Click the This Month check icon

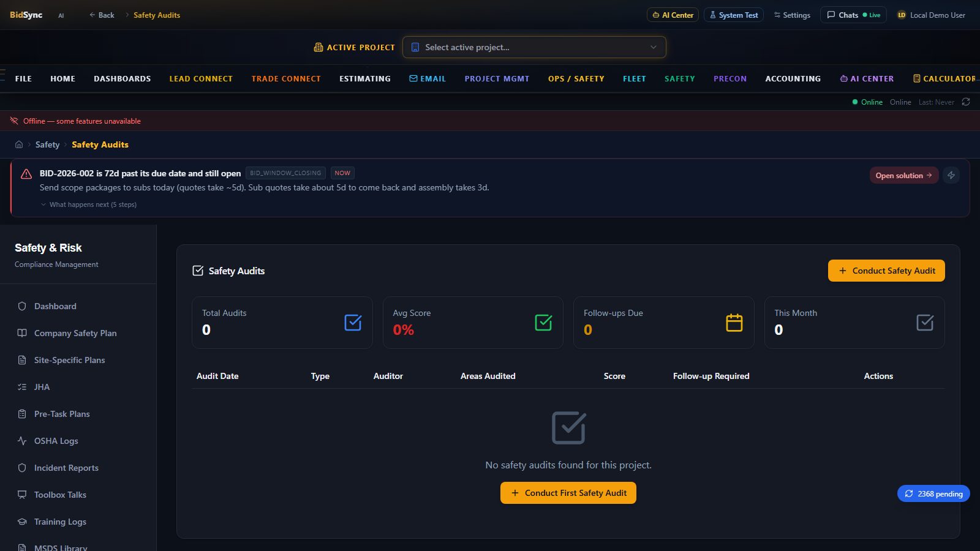pos(925,323)
